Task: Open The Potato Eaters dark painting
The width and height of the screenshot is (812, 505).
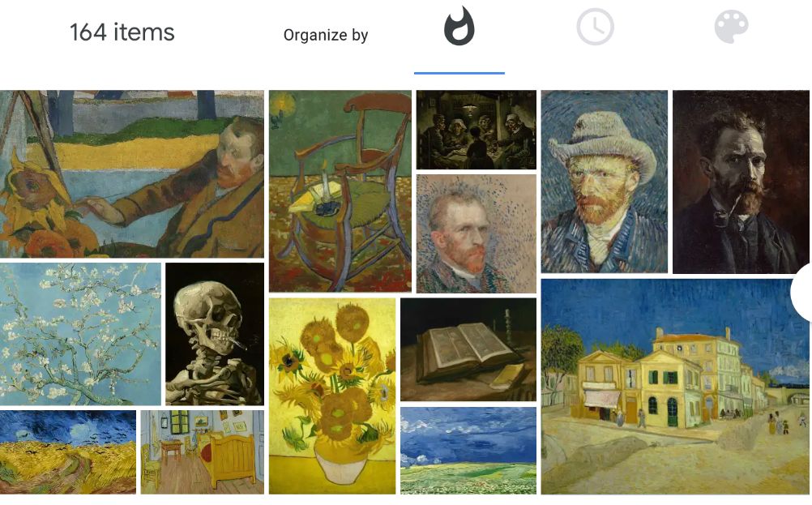Action: pyautogui.click(x=477, y=130)
